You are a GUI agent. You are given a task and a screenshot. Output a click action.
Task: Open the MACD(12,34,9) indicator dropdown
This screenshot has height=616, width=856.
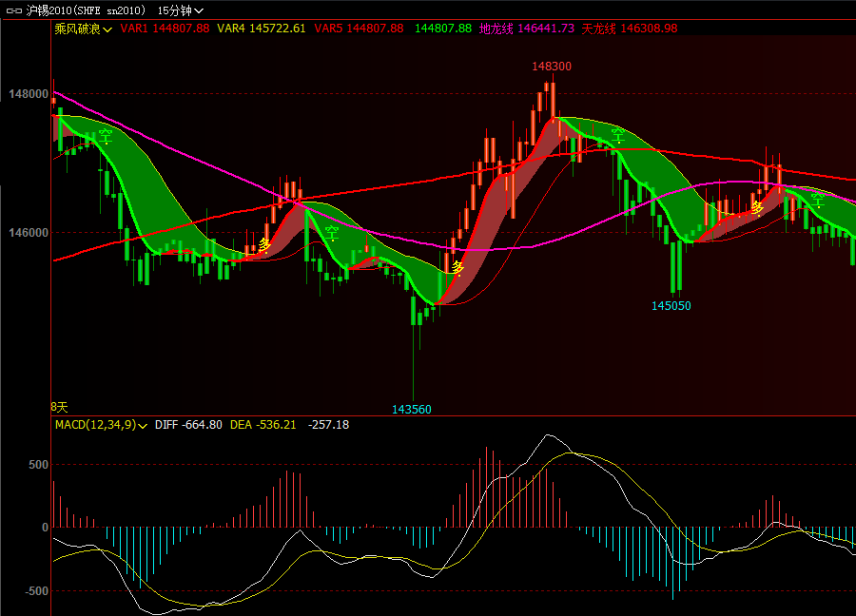click(101, 425)
